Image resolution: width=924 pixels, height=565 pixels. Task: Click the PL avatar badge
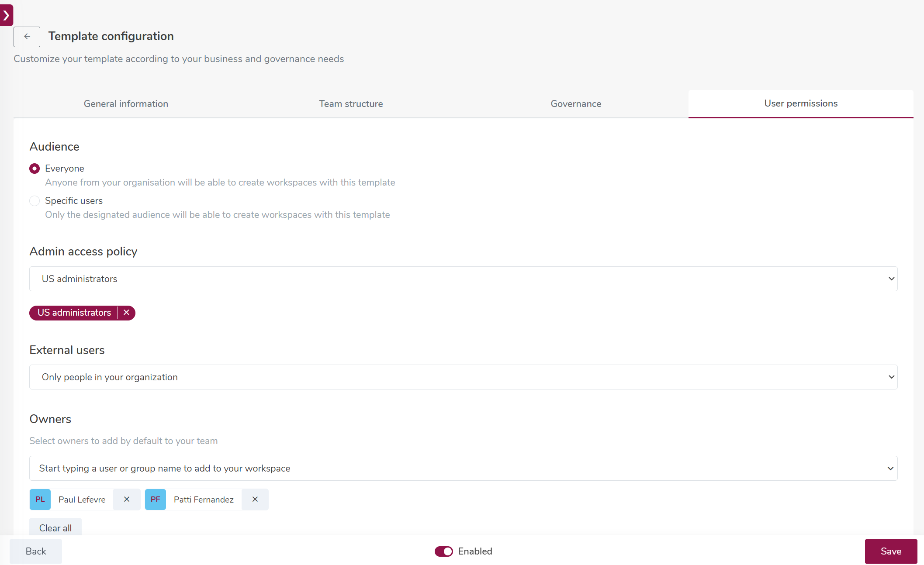click(x=40, y=499)
